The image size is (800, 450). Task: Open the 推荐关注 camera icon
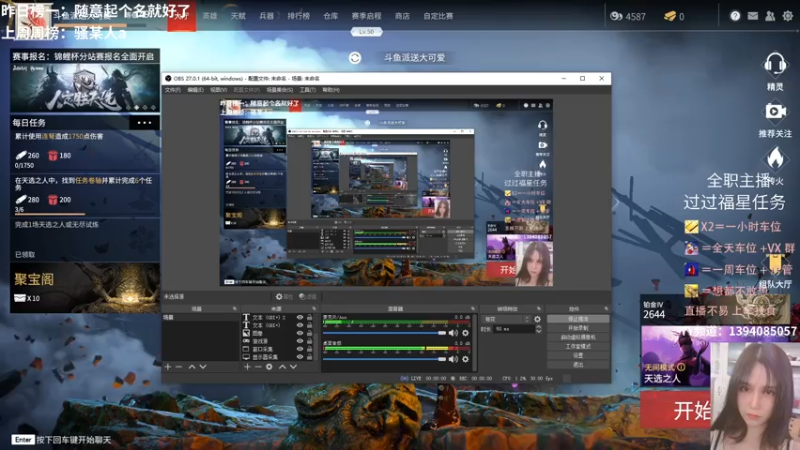(775, 111)
